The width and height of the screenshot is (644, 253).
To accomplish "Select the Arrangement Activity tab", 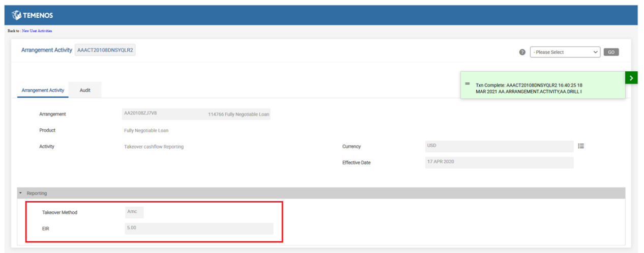I will [x=43, y=90].
